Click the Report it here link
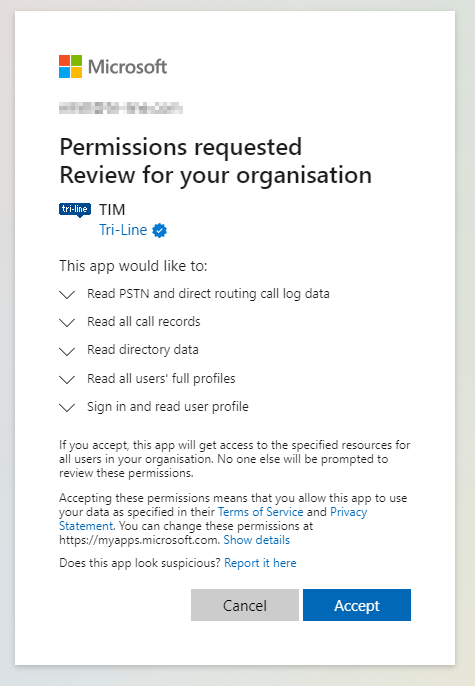Image resolution: width=475 pixels, height=686 pixels. (x=260, y=563)
